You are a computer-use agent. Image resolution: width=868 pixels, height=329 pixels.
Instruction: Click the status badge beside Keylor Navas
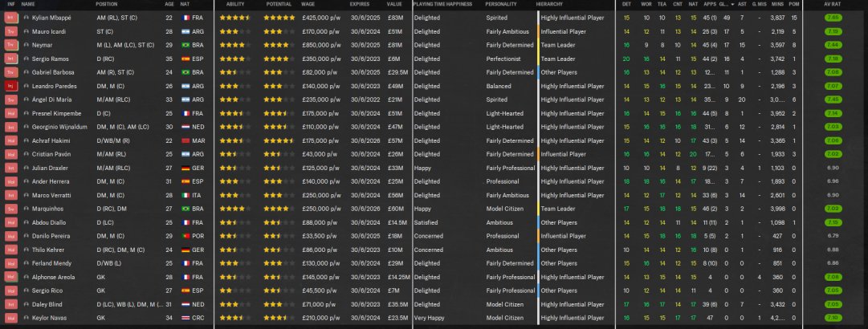[11, 318]
